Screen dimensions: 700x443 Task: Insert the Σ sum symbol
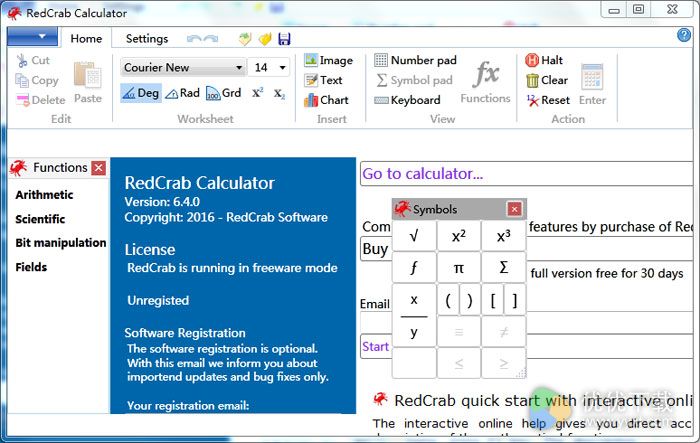(x=504, y=267)
